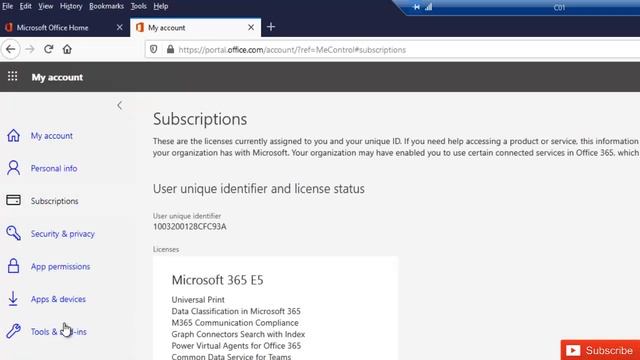This screenshot has width=640, height=360.
Task: Click the Subscriptions page heading
Action: [x=200, y=119]
